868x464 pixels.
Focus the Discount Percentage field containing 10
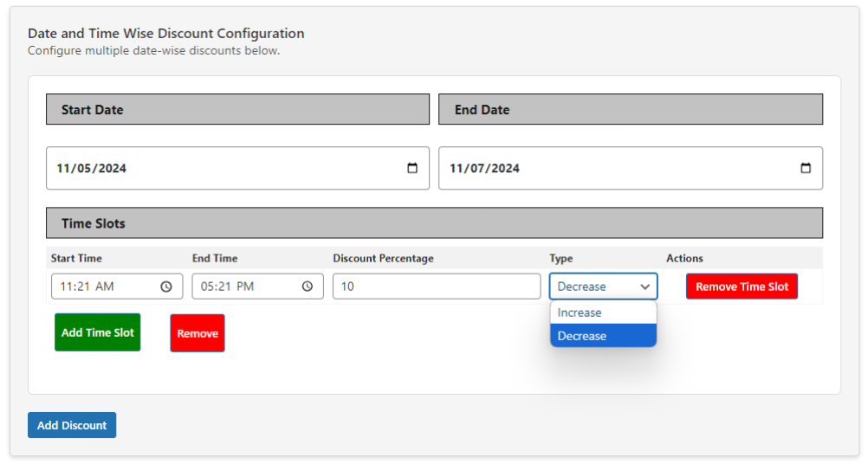[437, 287]
